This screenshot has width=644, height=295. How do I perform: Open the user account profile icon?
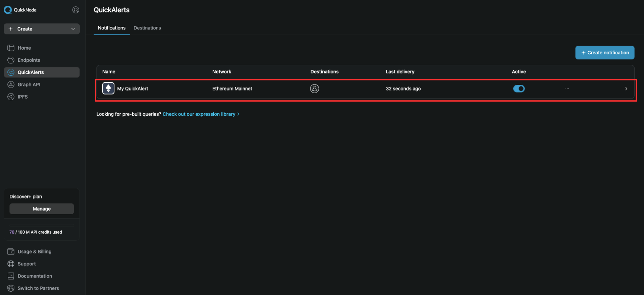[76, 10]
